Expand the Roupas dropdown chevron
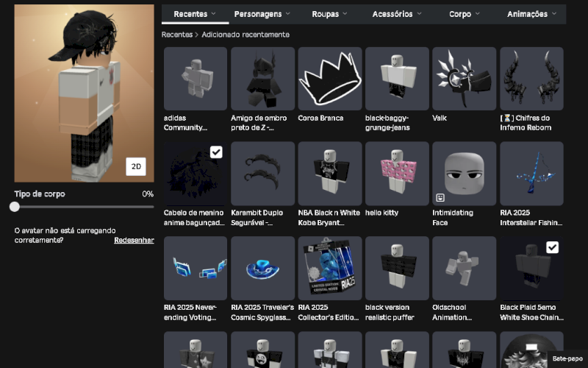 [345, 14]
